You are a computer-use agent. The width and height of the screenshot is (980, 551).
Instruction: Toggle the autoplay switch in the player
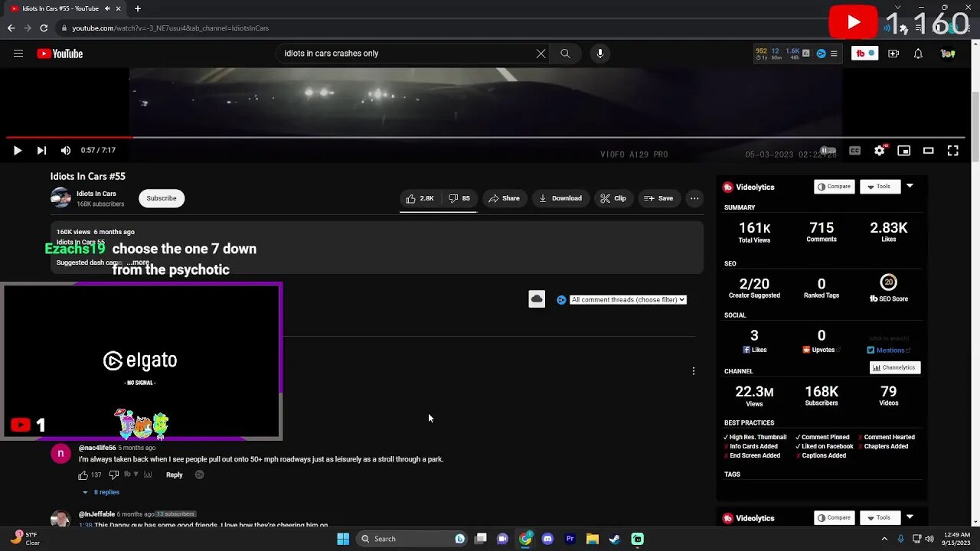[x=828, y=151]
